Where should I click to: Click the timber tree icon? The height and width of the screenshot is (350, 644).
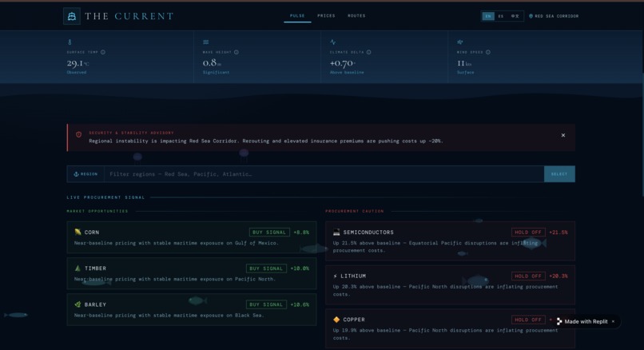tap(78, 268)
